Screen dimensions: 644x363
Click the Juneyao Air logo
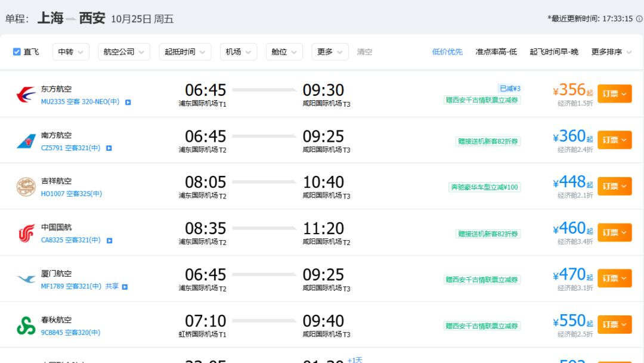pyautogui.click(x=26, y=187)
